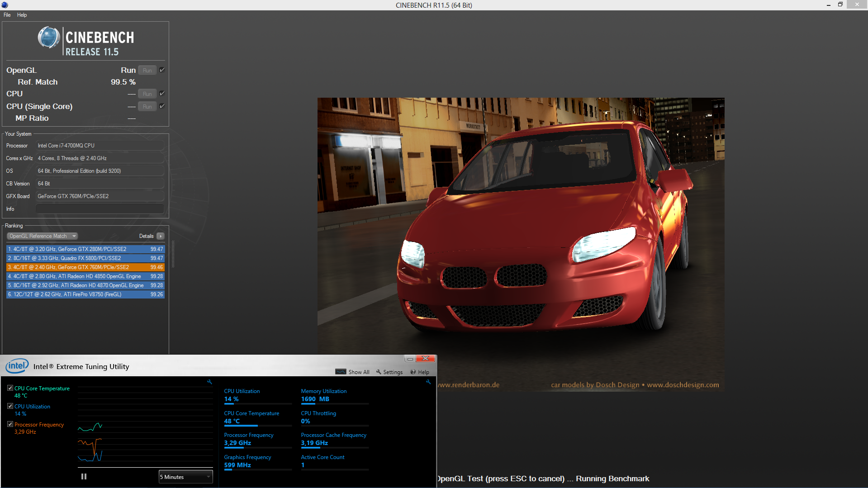Click the Ref. Match 99.5 % score
Screen dimensions: 868x488
point(123,82)
